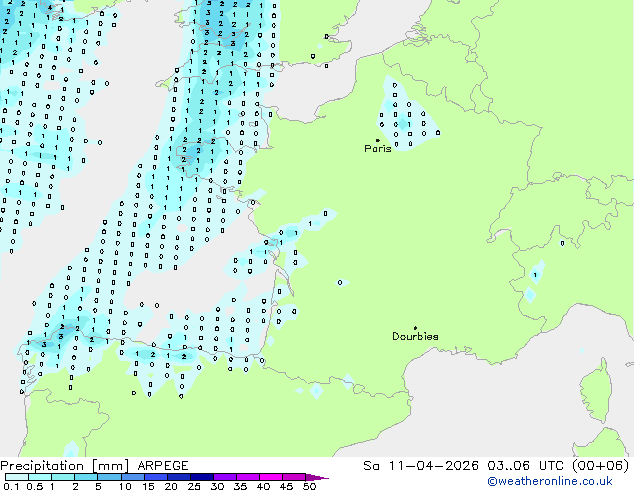This screenshot has height=490, width=634.
Task: Open the weatheronline.co.uk link
Action: pyautogui.click(x=550, y=481)
